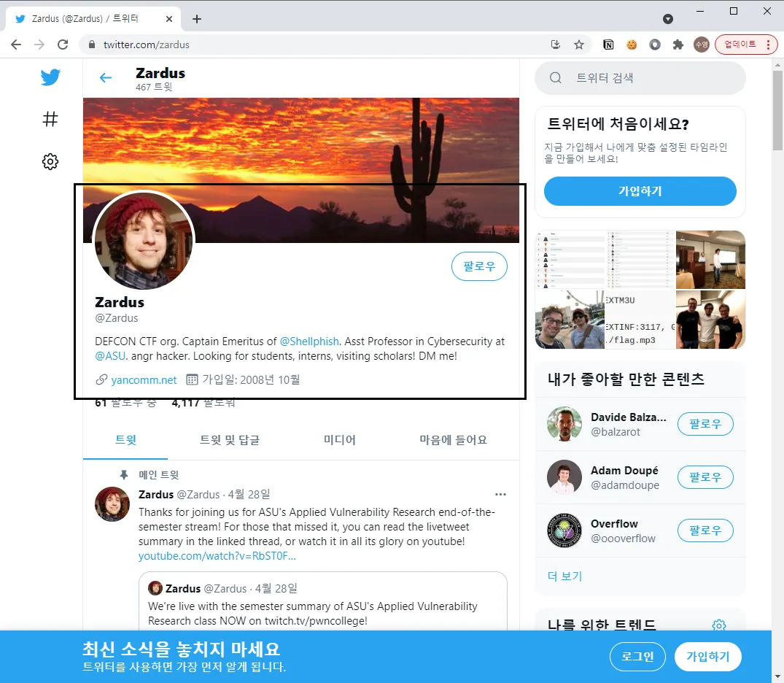Click the 업데이트 update button
This screenshot has height=683, width=784.
pyautogui.click(x=740, y=45)
